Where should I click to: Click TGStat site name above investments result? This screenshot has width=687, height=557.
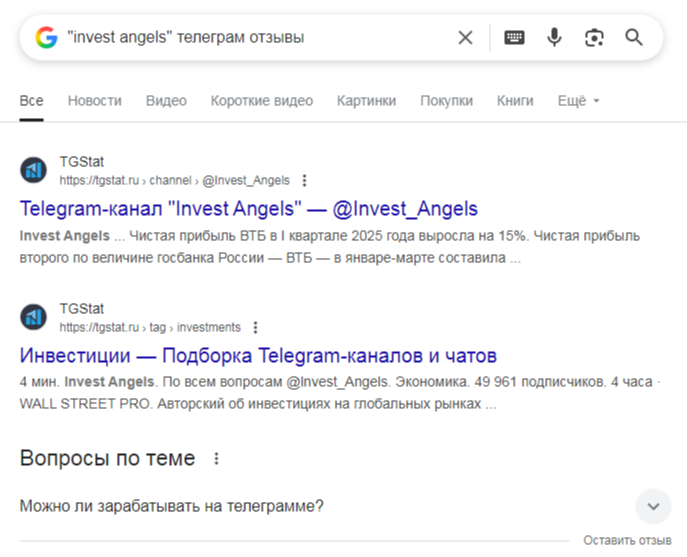pyautogui.click(x=82, y=309)
